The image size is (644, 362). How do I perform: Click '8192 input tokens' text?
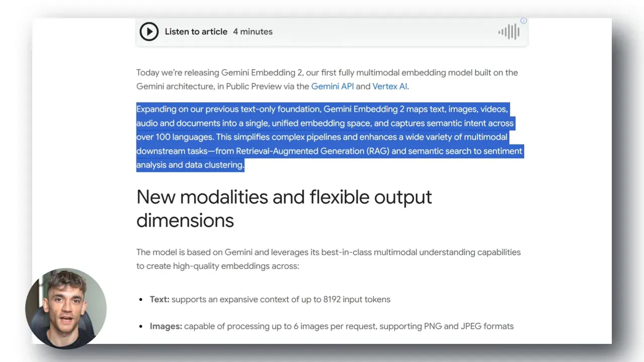pos(358,299)
